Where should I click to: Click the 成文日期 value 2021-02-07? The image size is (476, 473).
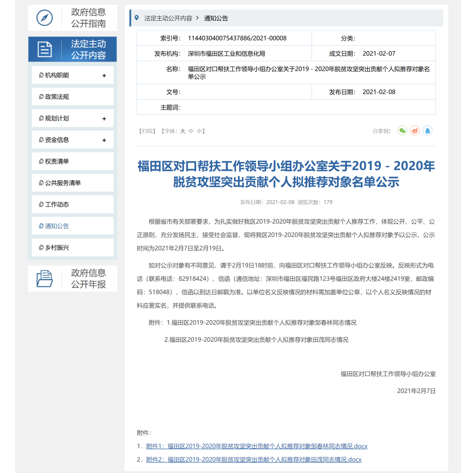(379, 54)
